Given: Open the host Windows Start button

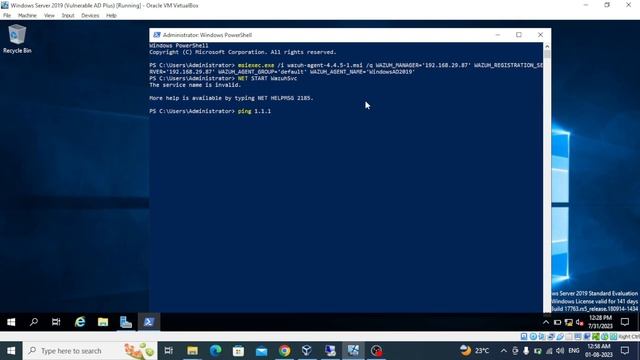Looking at the screenshot, I should pyautogui.click(x=11, y=351).
